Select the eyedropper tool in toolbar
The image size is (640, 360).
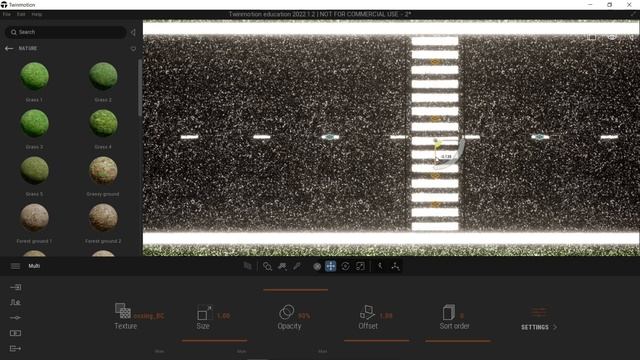tap(297, 266)
